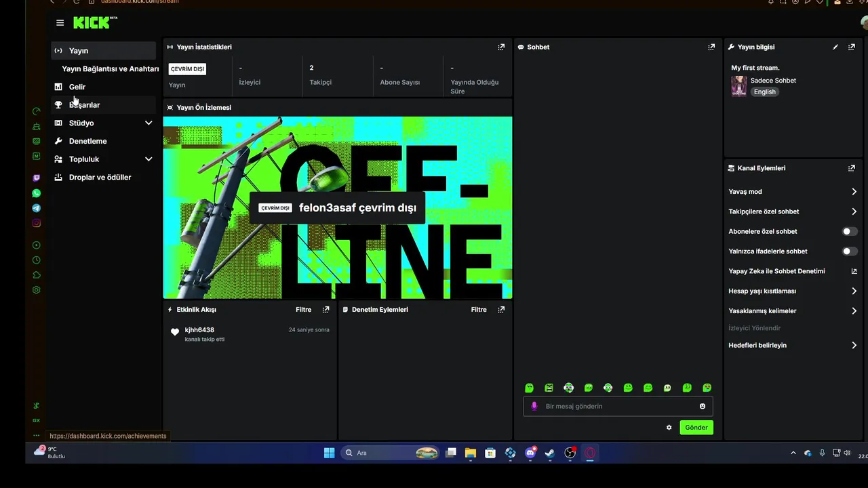The height and width of the screenshot is (488, 868).
Task: Open the Denetleme sidebar item
Action: tap(104, 141)
